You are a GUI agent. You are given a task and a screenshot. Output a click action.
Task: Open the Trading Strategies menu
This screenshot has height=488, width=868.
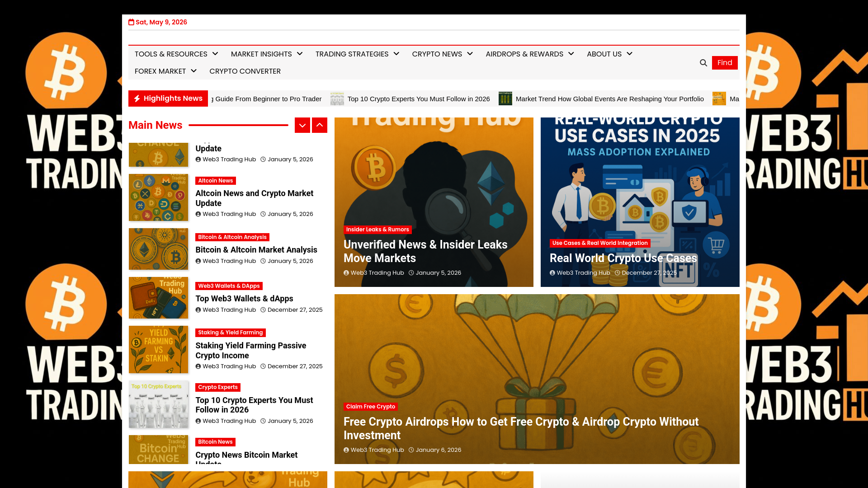352,54
